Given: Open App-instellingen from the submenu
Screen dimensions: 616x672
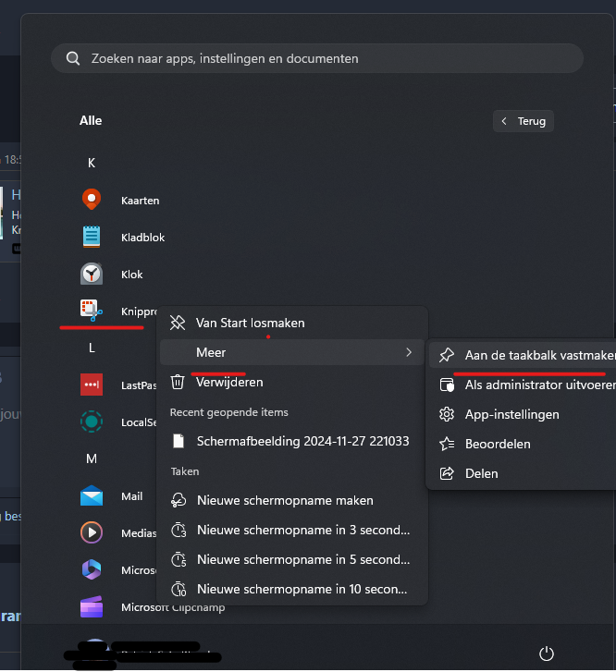Looking at the screenshot, I should tap(511, 414).
